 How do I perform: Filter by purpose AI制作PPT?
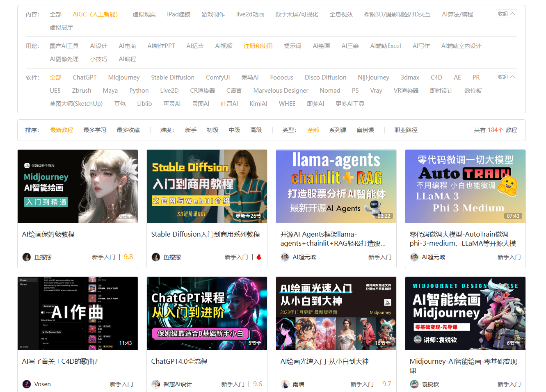coord(161,46)
